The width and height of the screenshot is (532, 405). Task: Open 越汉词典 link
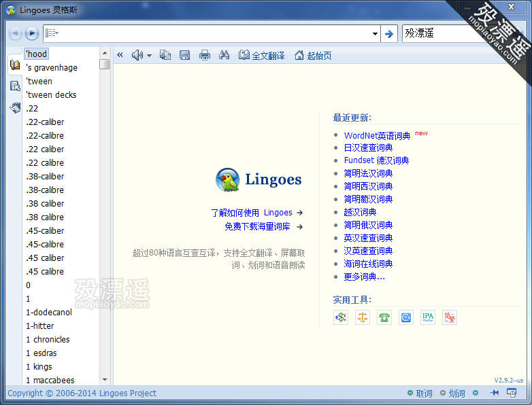(360, 212)
